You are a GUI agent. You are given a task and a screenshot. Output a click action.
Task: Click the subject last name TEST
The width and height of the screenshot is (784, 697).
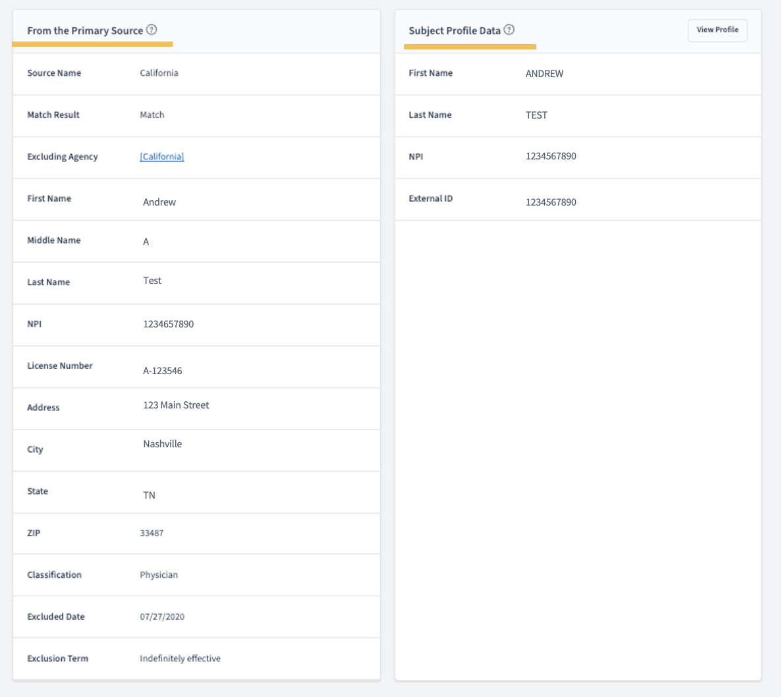click(x=536, y=115)
